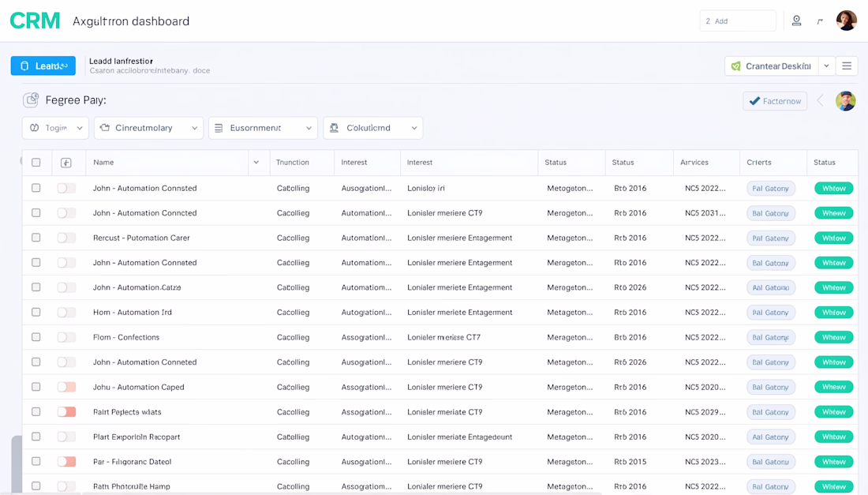Click the Fegree Paly section icon
The width and height of the screenshot is (868, 495).
pos(31,99)
